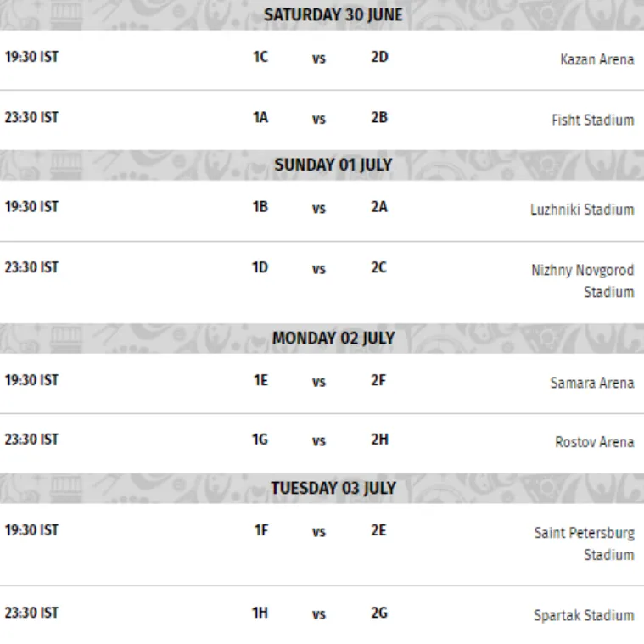Open the Samara Arena venue link
The height and width of the screenshot is (644, 644).
tap(592, 383)
